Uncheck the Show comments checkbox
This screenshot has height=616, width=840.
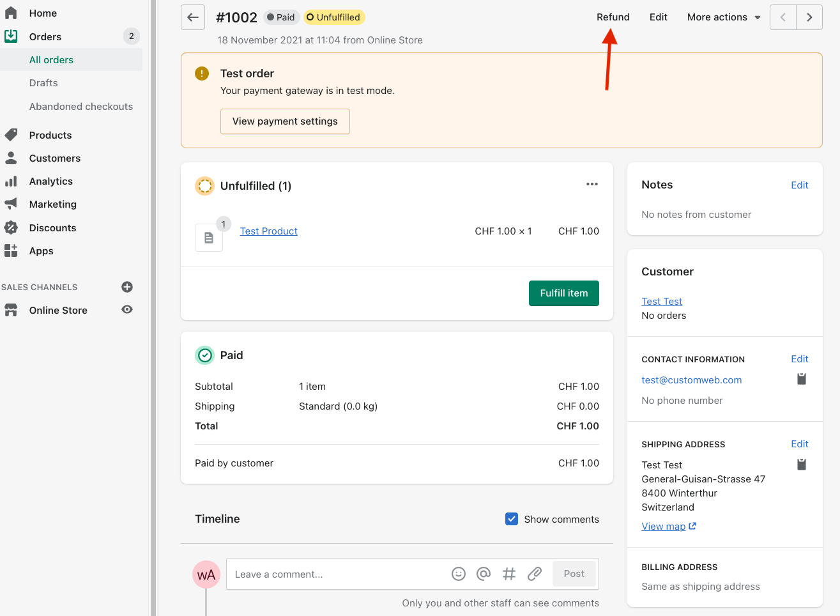pos(512,519)
